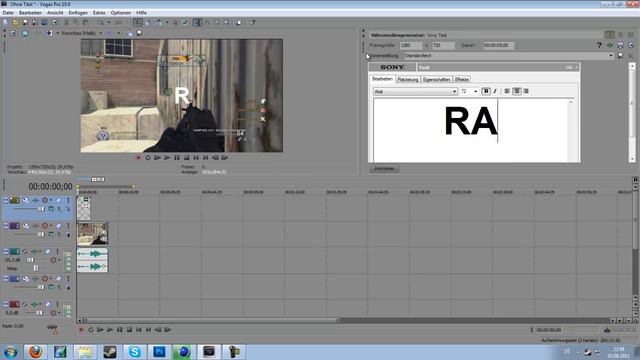Open the Standardtext preset dropdown
Viewport: 640px width, 360px height.
[611, 56]
